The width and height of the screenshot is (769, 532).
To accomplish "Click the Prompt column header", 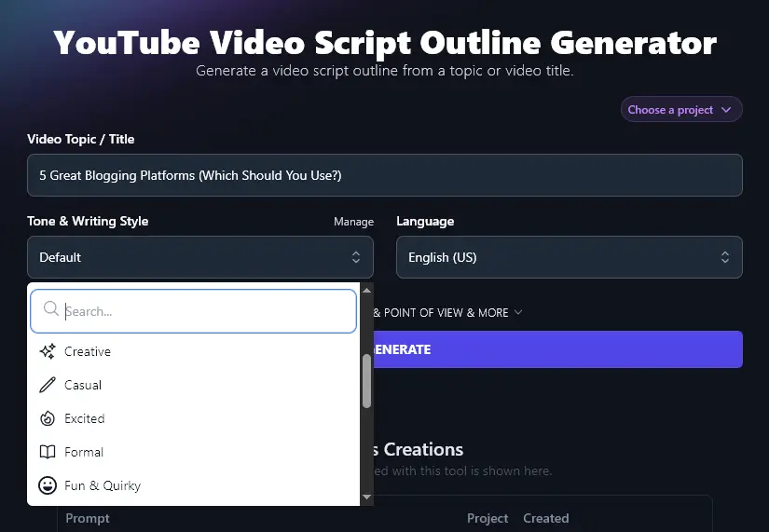I will tap(88, 518).
